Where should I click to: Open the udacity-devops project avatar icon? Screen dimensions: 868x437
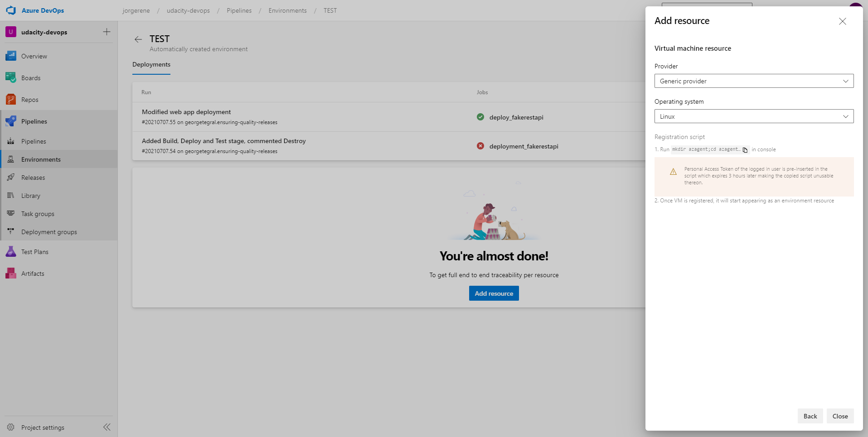pos(11,32)
